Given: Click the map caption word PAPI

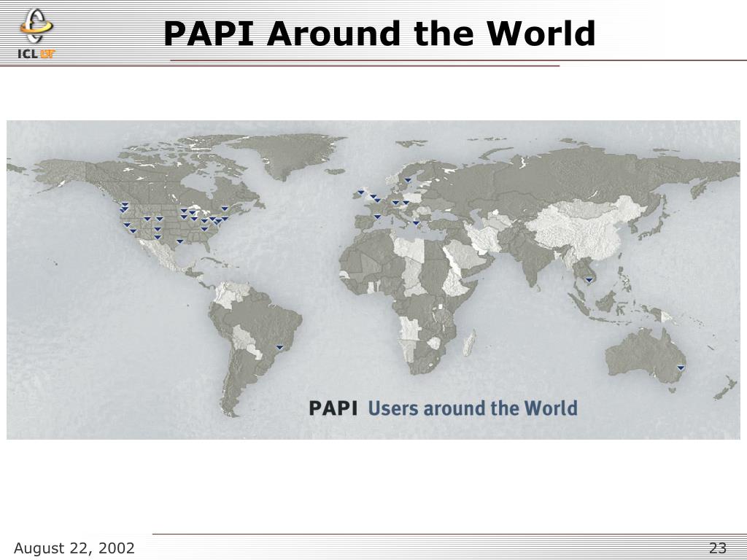Looking at the screenshot, I should coord(333,408).
